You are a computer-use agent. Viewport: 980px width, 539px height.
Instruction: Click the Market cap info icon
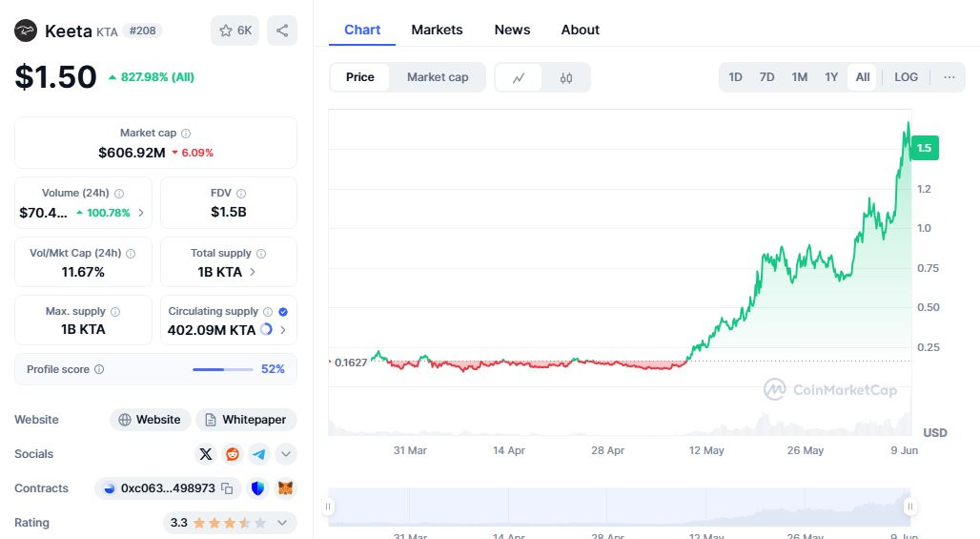click(x=186, y=134)
